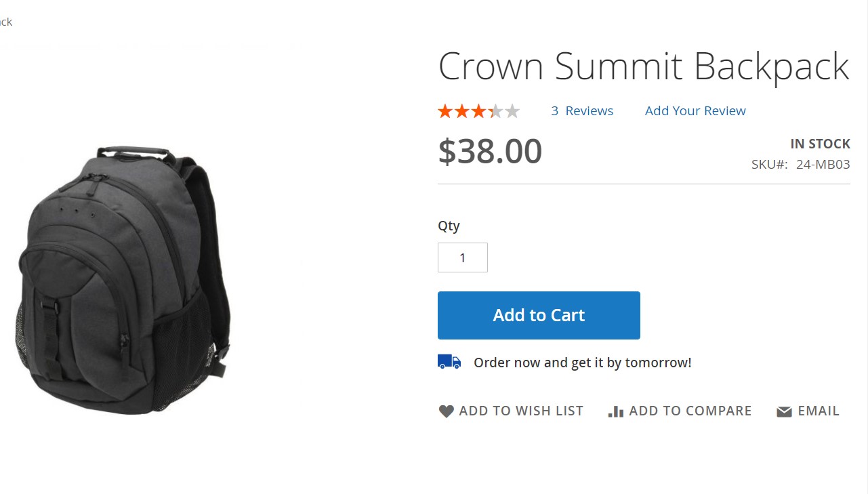The image size is (868, 494).
Task: Click the blue delivery truck icon
Action: click(449, 362)
